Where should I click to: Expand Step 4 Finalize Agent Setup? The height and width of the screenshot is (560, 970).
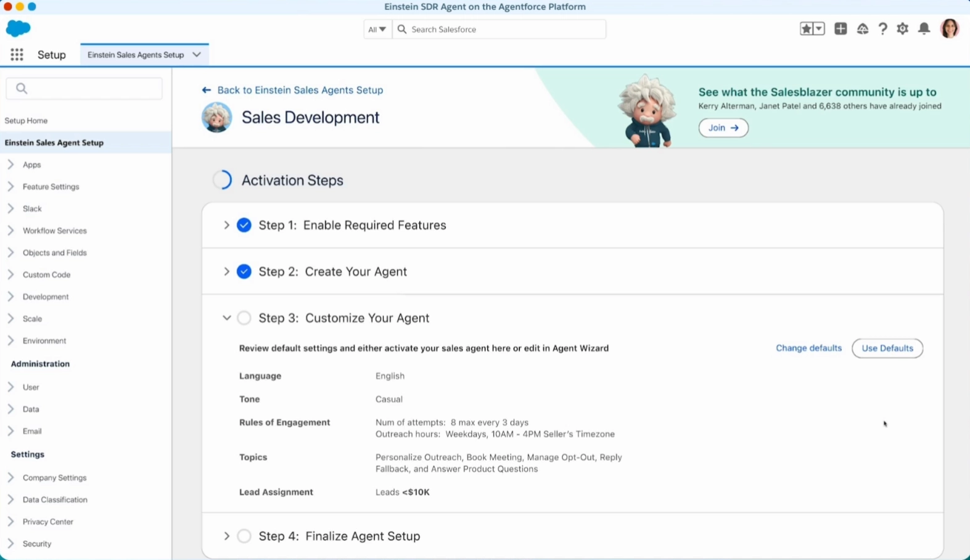226,536
